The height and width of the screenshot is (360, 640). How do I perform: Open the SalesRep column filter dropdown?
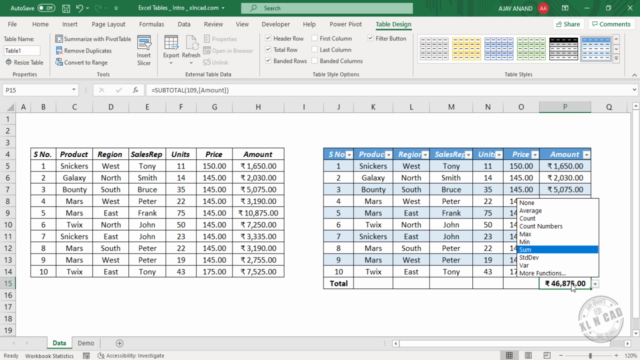click(x=468, y=155)
